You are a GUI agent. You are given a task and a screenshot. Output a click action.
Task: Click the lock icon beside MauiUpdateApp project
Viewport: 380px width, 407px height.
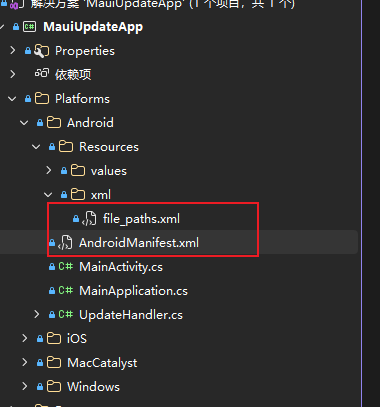(x=16, y=27)
